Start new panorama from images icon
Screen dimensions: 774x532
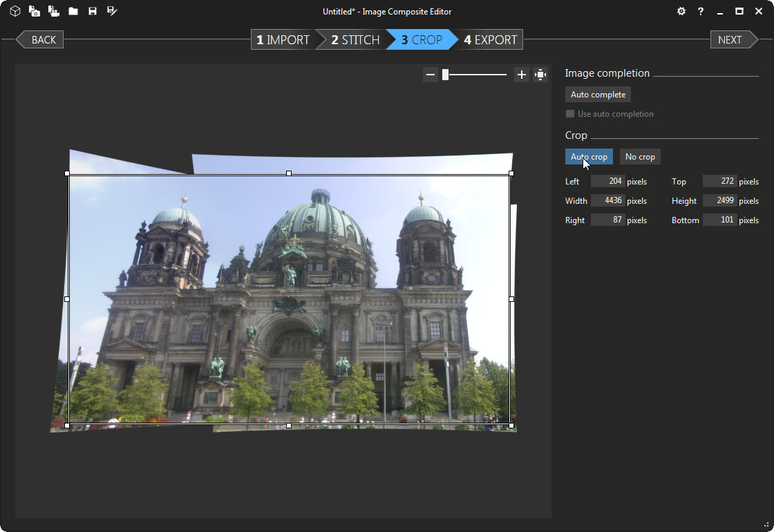point(34,11)
